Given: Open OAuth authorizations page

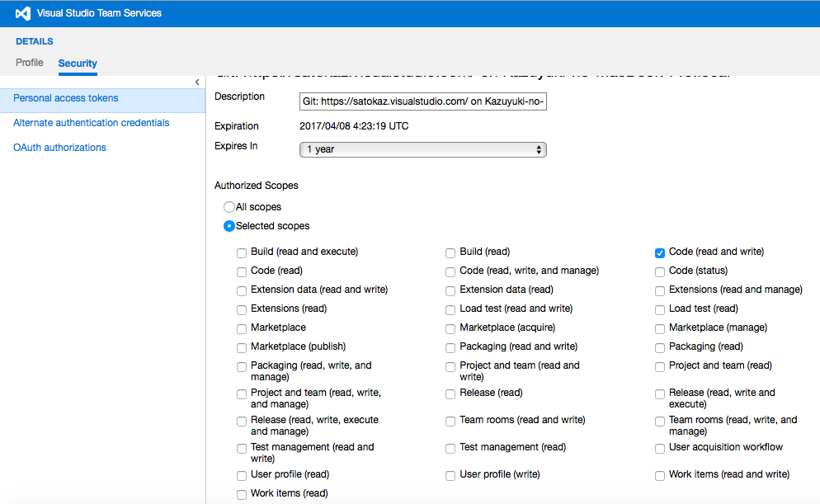Looking at the screenshot, I should coord(59,147).
